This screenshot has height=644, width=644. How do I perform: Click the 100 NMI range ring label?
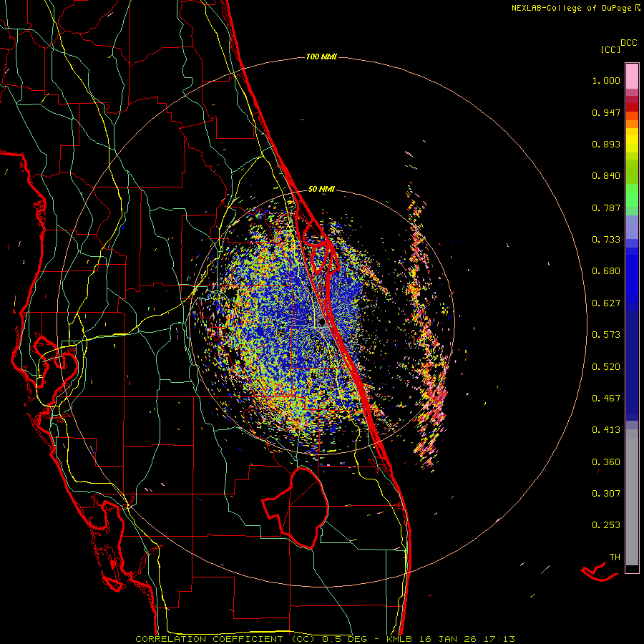pyautogui.click(x=321, y=57)
